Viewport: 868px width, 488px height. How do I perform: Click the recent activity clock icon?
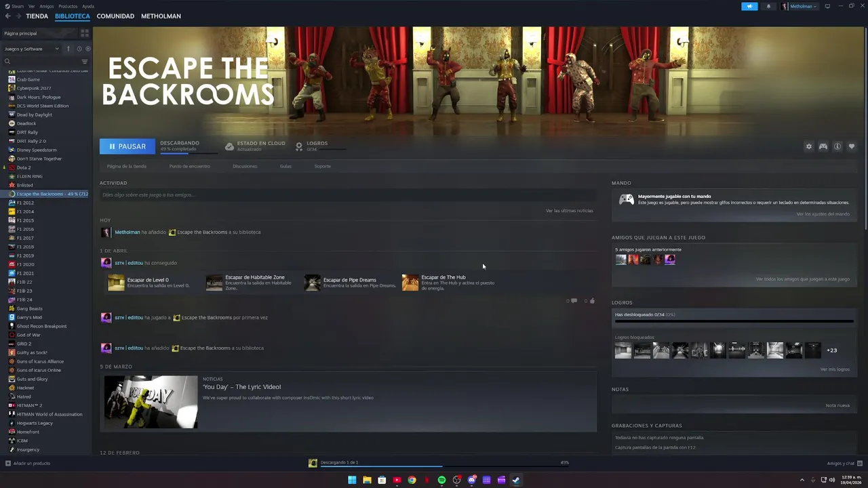coord(79,49)
